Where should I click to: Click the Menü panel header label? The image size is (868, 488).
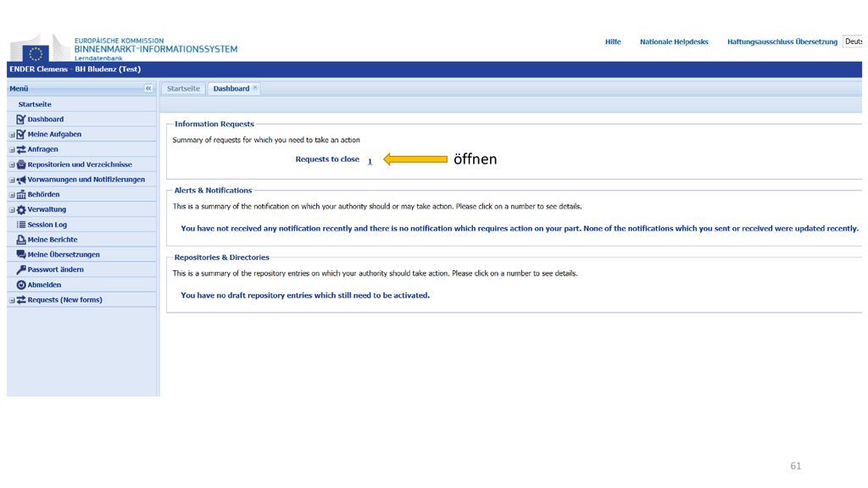tap(19, 88)
